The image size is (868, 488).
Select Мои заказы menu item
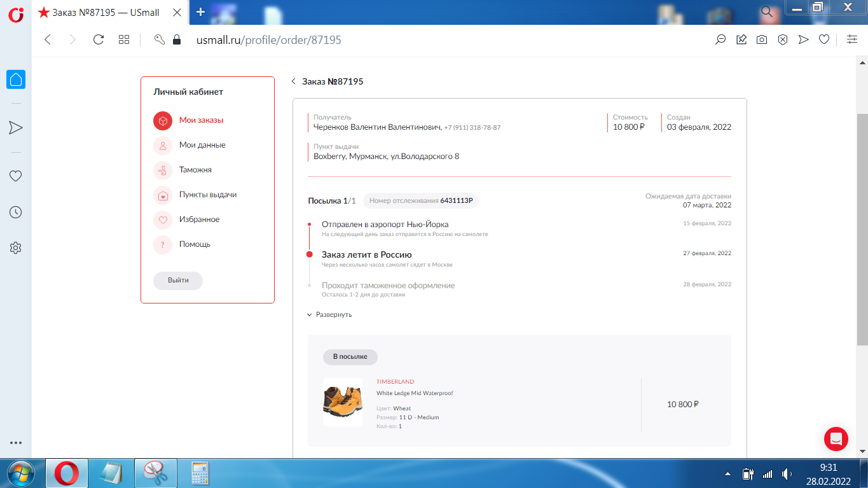201,120
